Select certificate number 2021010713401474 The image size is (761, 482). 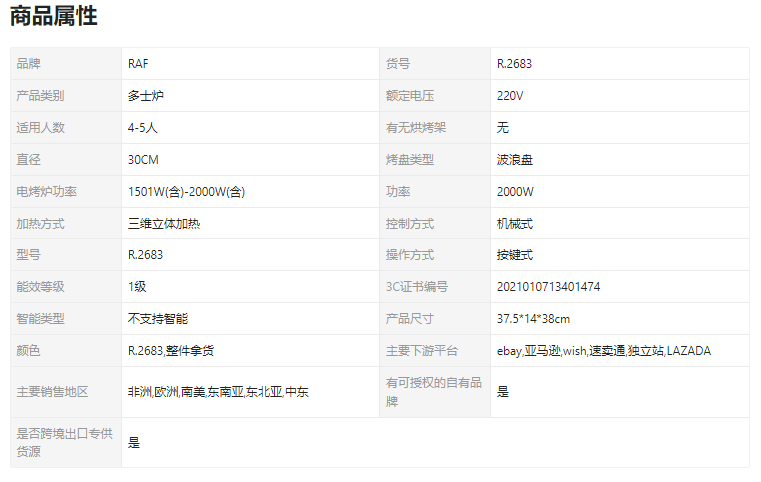548,287
